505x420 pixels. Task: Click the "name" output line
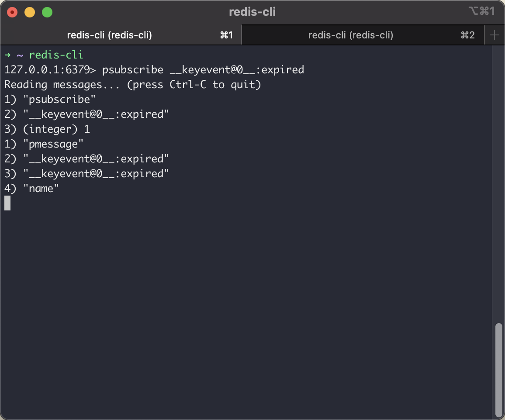(31, 188)
